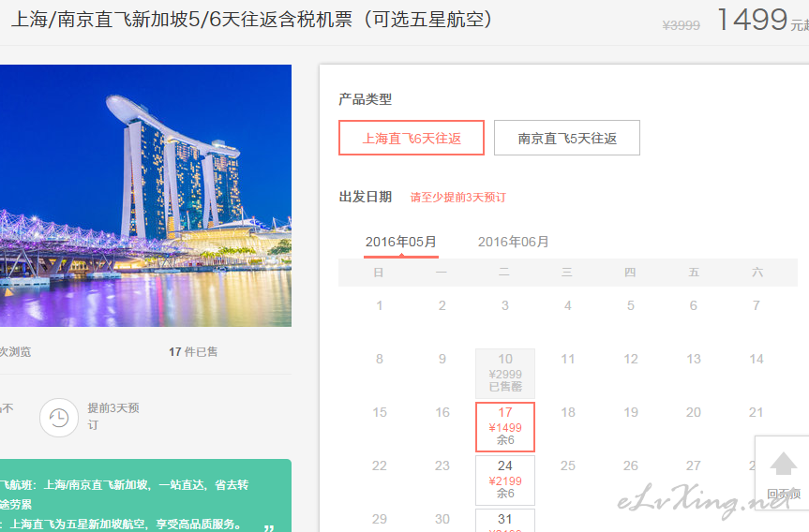Image resolution: width=809 pixels, height=532 pixels.
Task: Click calendar date 30
Action: pyautogui.click(x=442, y=519)
